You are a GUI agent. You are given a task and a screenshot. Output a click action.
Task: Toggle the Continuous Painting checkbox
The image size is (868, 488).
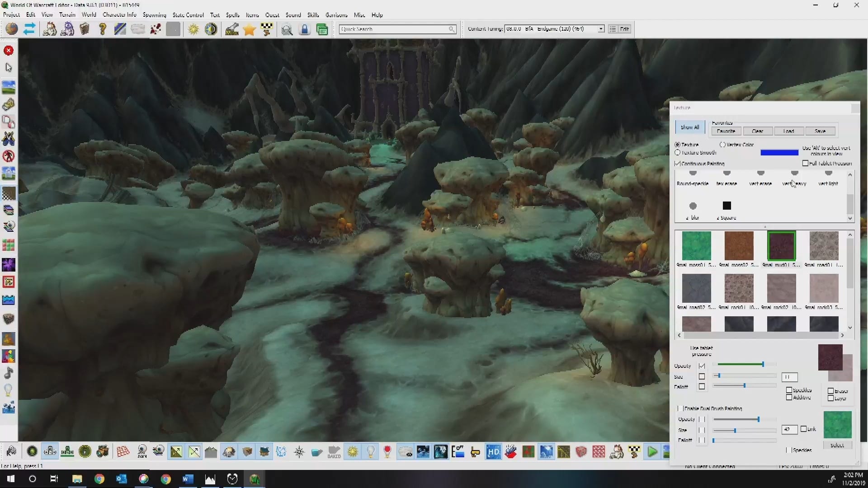click(677, 164)
